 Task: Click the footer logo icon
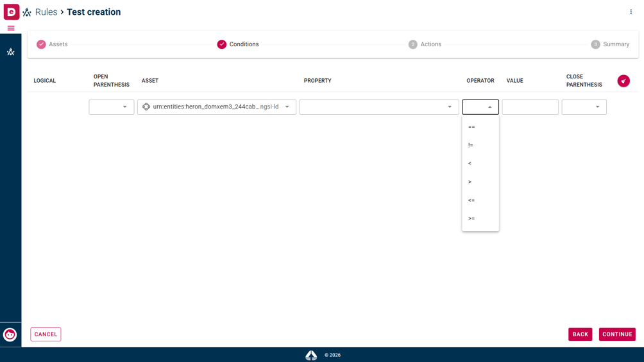311,355
